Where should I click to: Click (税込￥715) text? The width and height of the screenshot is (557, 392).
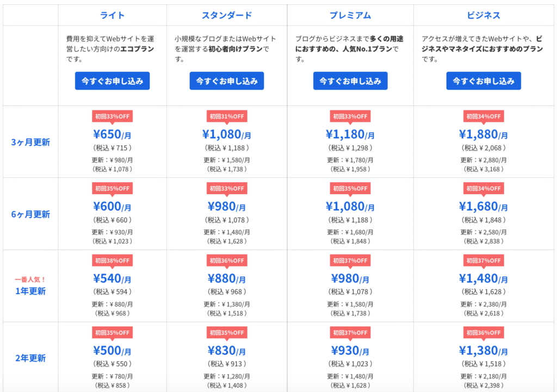point(112,148)
